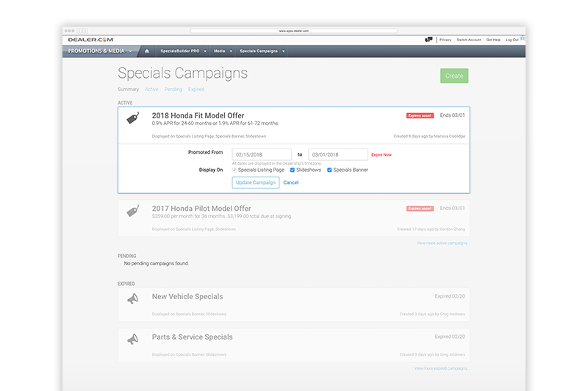The height and width of the screenshot is (391, 588).
Task: Click Switch Account in header
Action: 469,40
